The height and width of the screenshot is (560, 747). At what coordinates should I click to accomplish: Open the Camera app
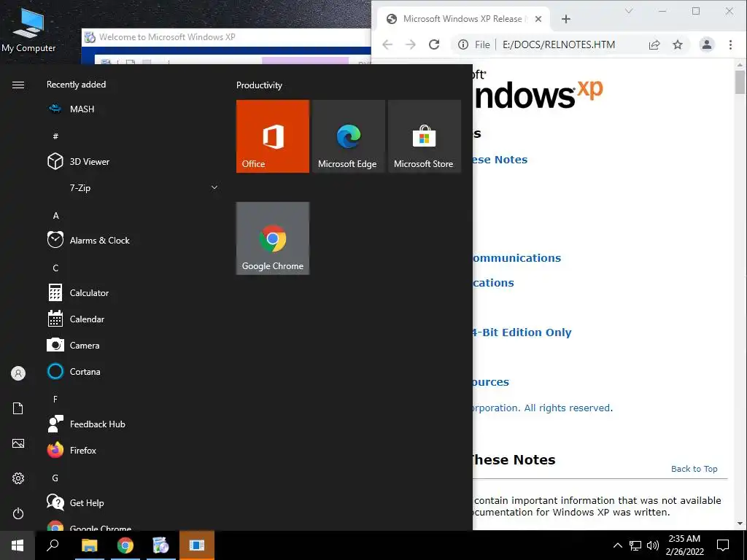click(133, 345)
